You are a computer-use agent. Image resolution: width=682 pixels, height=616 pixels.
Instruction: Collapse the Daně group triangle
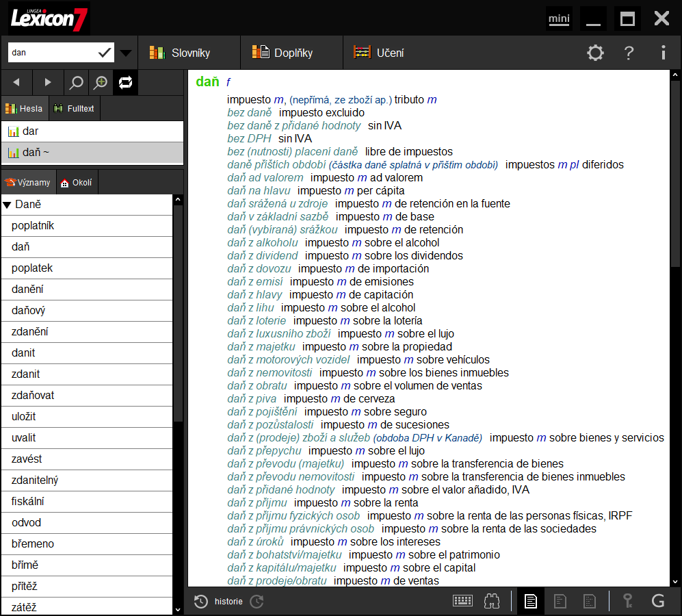(x=7, y=205)
